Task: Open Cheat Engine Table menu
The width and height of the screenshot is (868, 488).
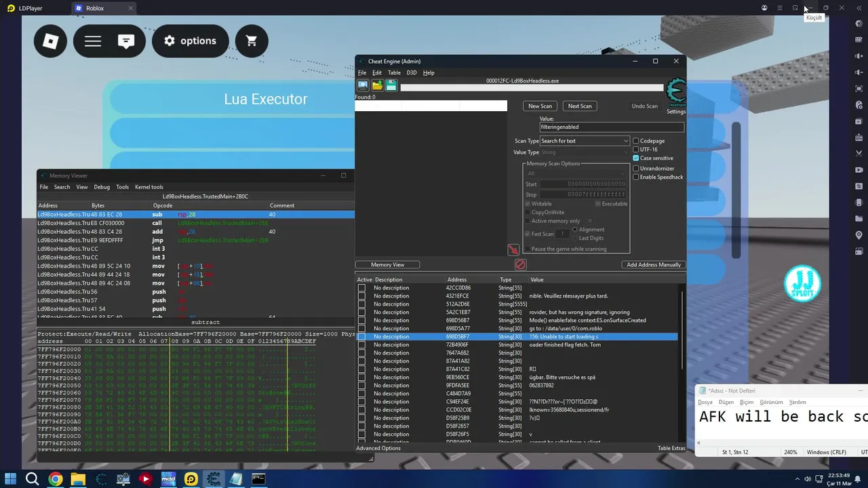Action: pyautogui.click(x=394, y=73)
